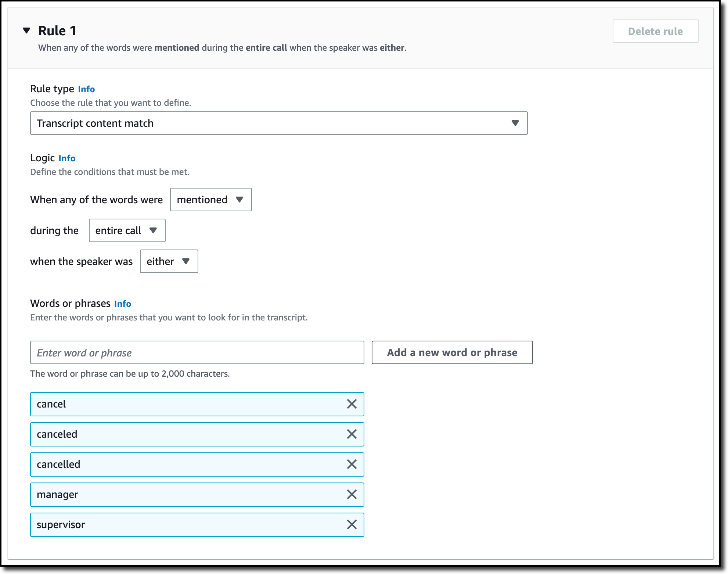
Task: Remove the 'canceled' phrase with X
Action: click(x=352, y=434)
